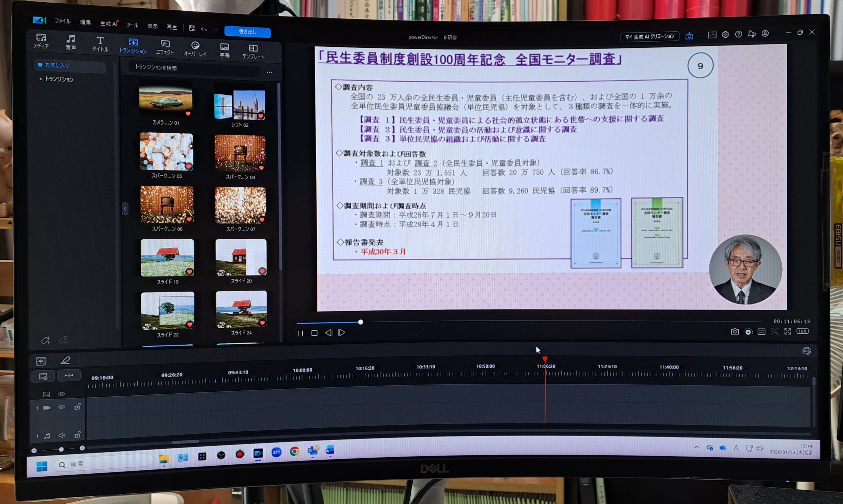843x504 pixels.
Task: Open the File menu
Action: [63, 21]
